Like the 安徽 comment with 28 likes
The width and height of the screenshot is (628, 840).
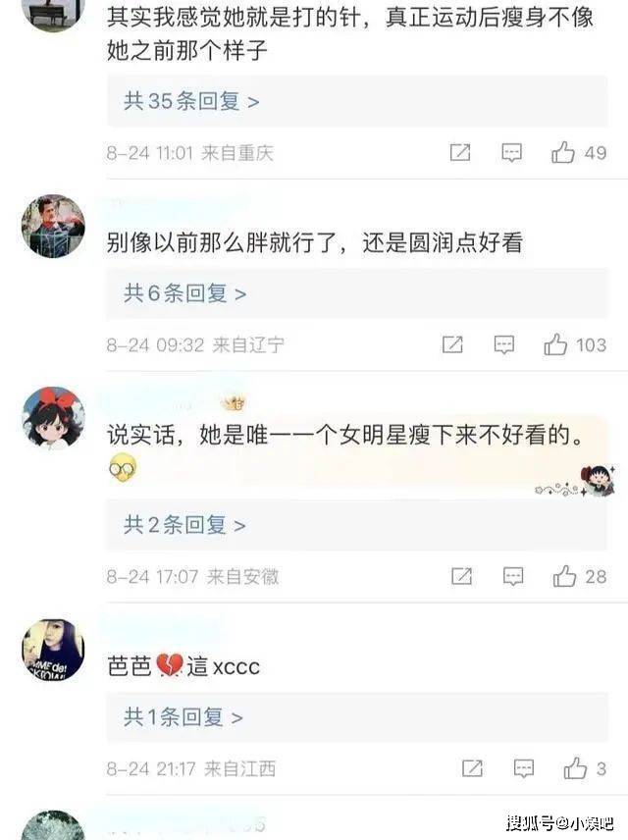565,576
